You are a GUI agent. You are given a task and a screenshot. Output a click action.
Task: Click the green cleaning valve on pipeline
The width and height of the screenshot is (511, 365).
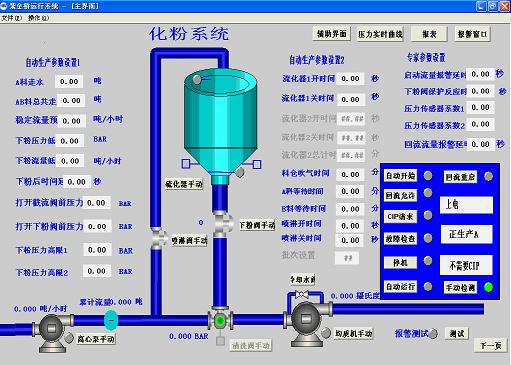[x=220, y=320]
